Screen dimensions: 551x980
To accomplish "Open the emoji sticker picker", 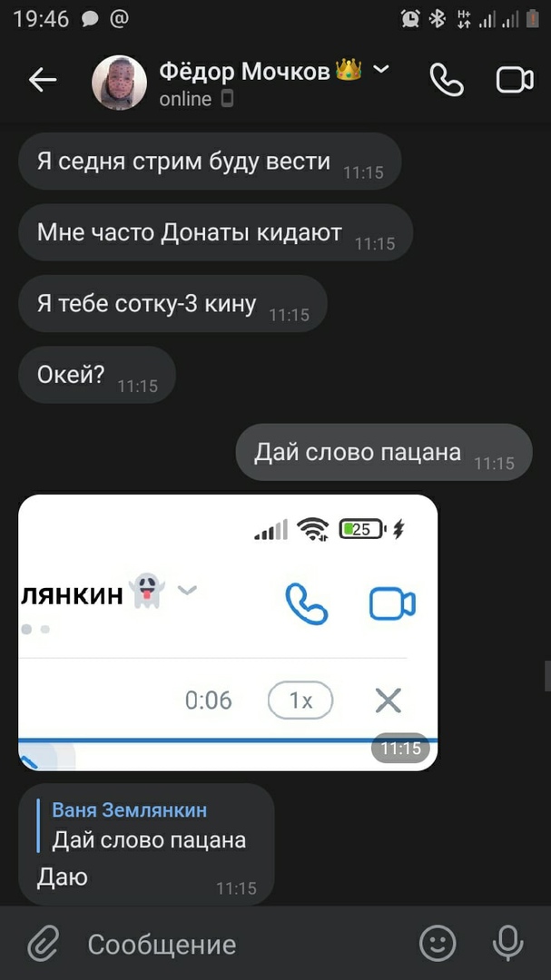I will point(438,943).
